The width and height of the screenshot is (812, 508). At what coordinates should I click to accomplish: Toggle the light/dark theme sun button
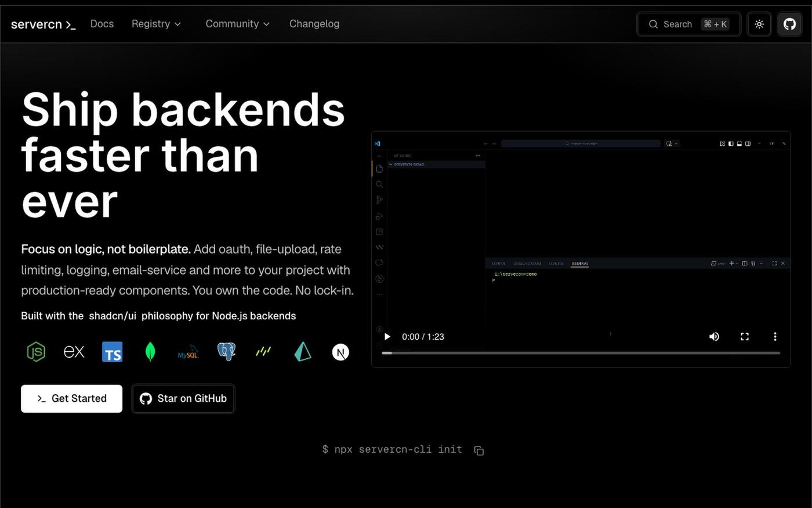(x=759, y=24)
